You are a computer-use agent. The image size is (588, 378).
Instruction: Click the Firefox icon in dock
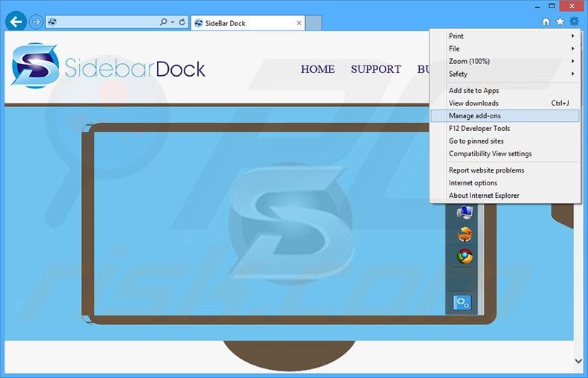click(x=464, y=234)
